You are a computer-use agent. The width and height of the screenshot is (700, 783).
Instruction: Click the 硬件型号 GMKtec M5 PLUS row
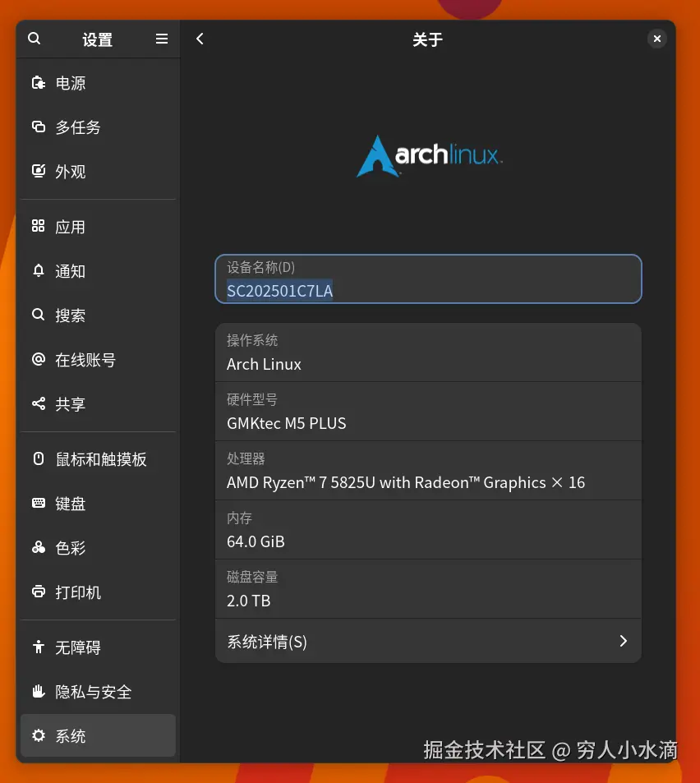pyautogui.click(x=428, y=412)
